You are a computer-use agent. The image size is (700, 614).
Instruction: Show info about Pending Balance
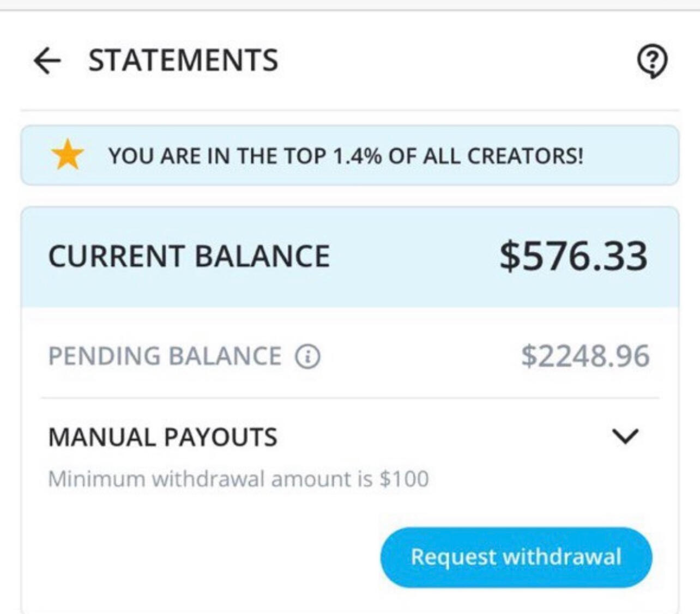point(307,357)
